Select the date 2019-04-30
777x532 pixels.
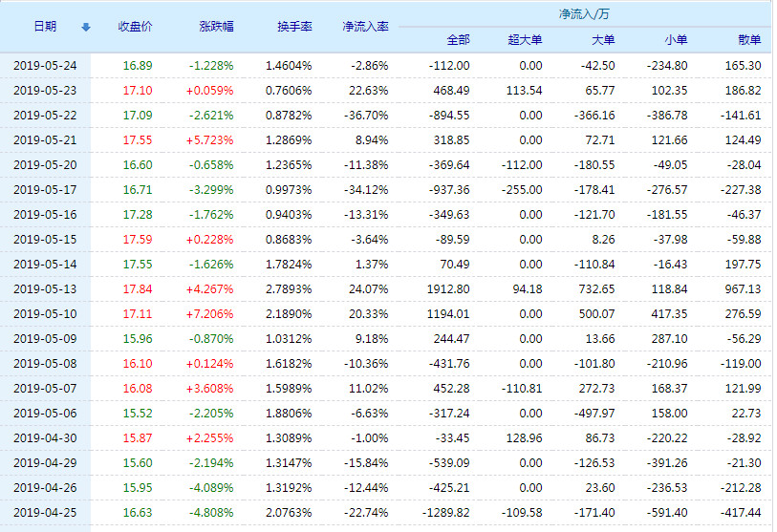pyautogui.click(x=45, y=437)
